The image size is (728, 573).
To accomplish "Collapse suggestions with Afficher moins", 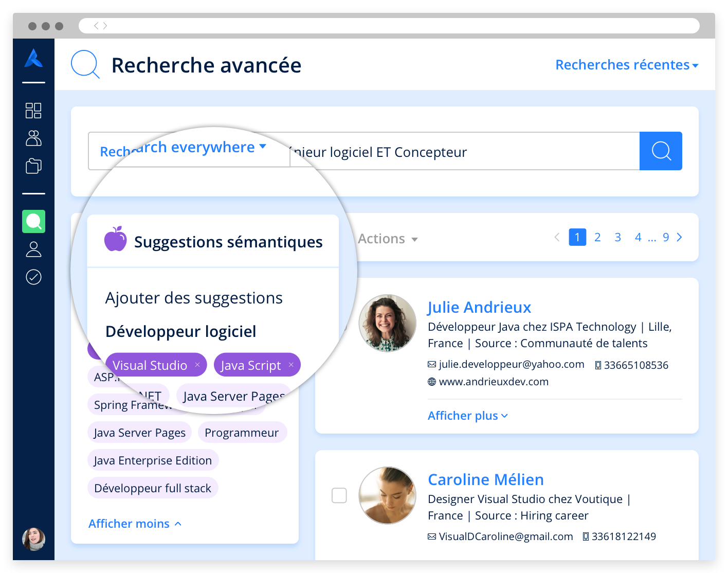I will click(135, 524).
